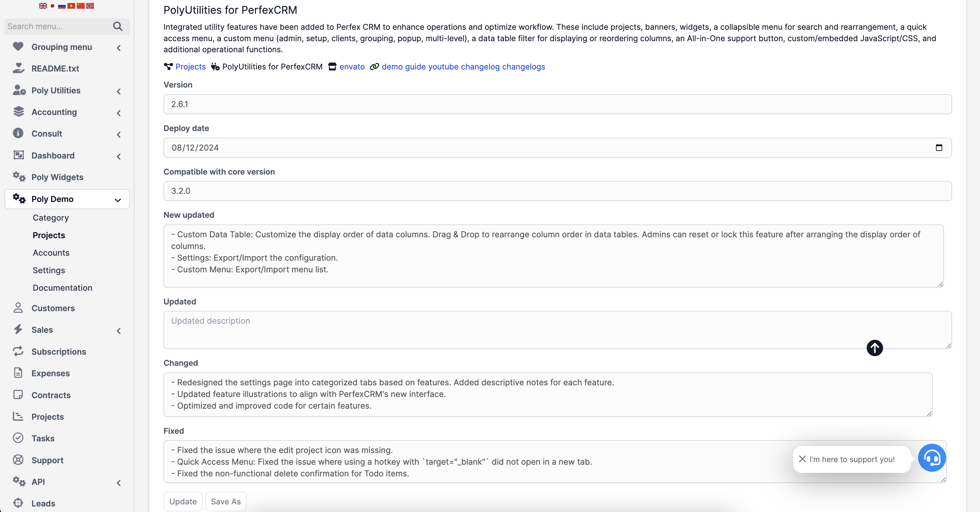Click the Consult info icon

tap(18, 133)
